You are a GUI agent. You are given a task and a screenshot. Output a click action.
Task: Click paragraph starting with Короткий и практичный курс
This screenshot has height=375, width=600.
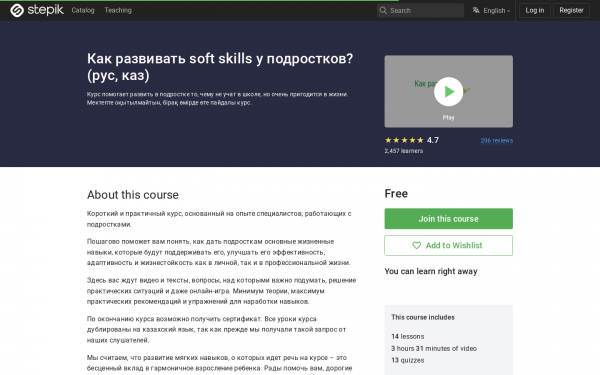click(x=219, y=219)
